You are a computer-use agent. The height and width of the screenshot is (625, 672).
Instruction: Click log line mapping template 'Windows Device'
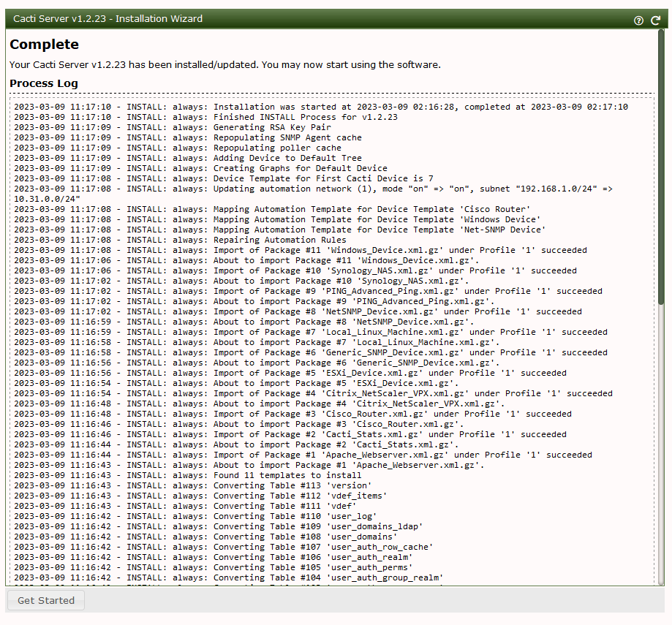277,220
